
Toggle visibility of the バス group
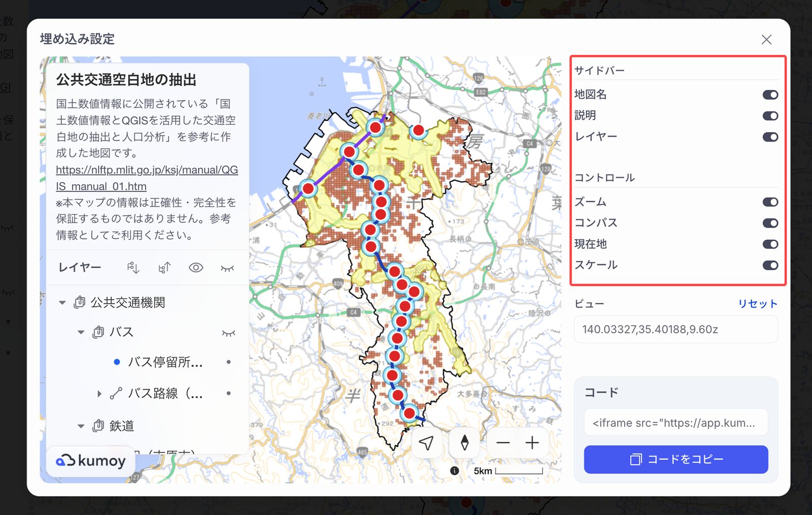tap(229, 333)
